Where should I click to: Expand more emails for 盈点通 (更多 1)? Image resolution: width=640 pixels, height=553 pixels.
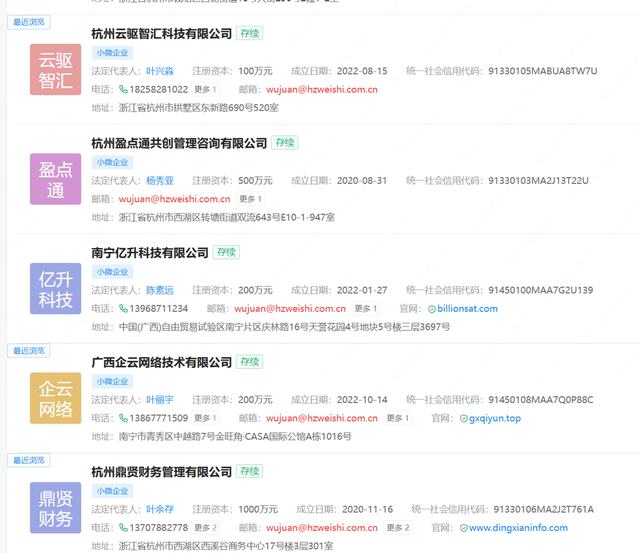click(x=251, y=199)
